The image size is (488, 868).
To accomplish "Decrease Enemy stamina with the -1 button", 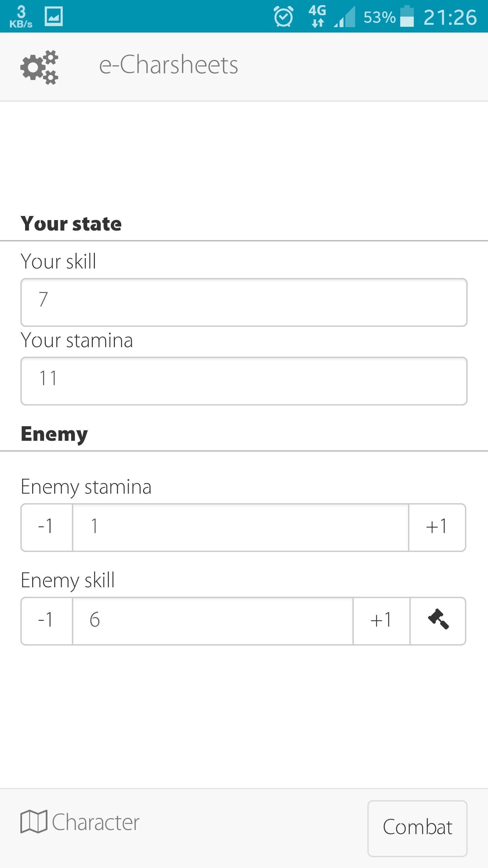I will pyautogui.click(x=46, y=526).
